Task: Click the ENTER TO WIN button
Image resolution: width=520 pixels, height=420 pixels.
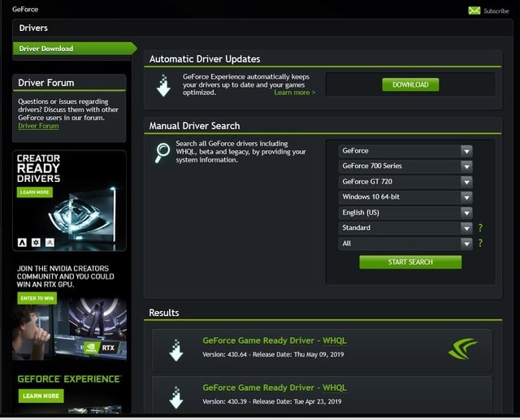Action: coord(37,298)
